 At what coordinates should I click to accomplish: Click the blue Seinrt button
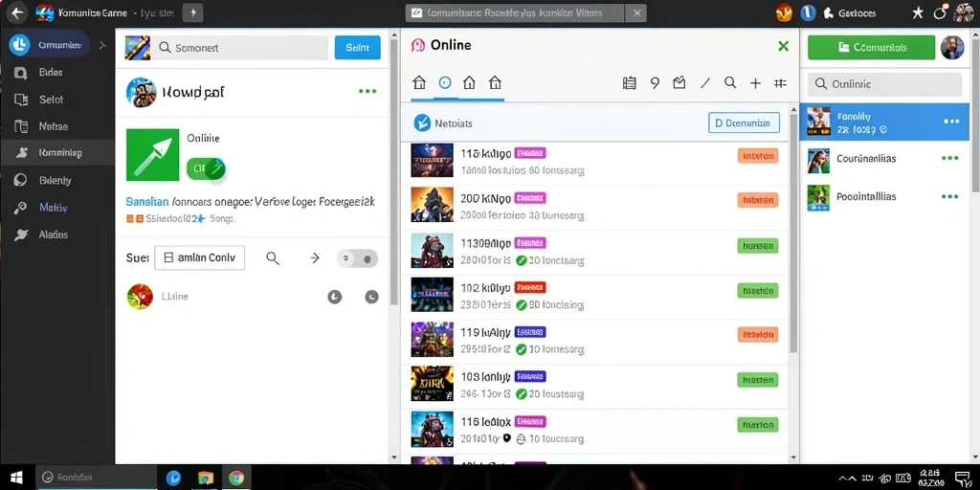point(358,48)
